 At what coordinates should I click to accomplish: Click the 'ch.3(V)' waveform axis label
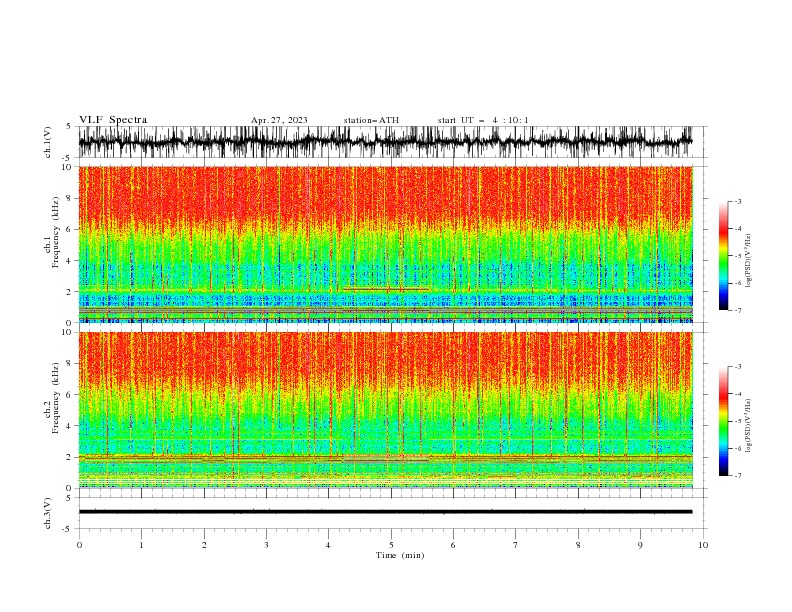pyautogui.click(x=48, y=513)
